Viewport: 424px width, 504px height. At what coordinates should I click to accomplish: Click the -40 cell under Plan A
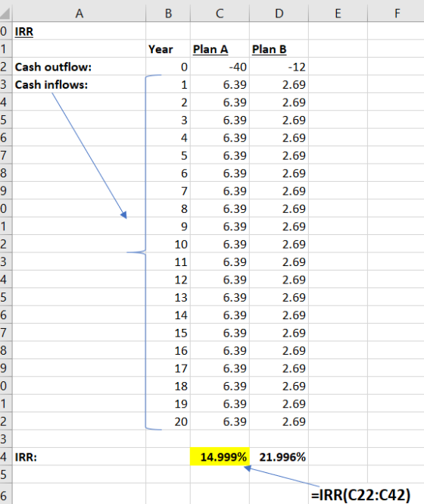(x=220, y=67)
